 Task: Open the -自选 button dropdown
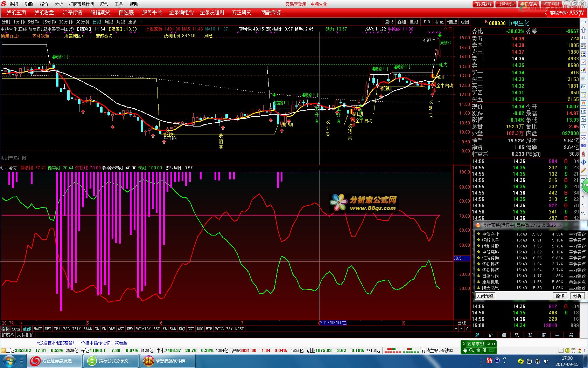[x=452, y=22]
